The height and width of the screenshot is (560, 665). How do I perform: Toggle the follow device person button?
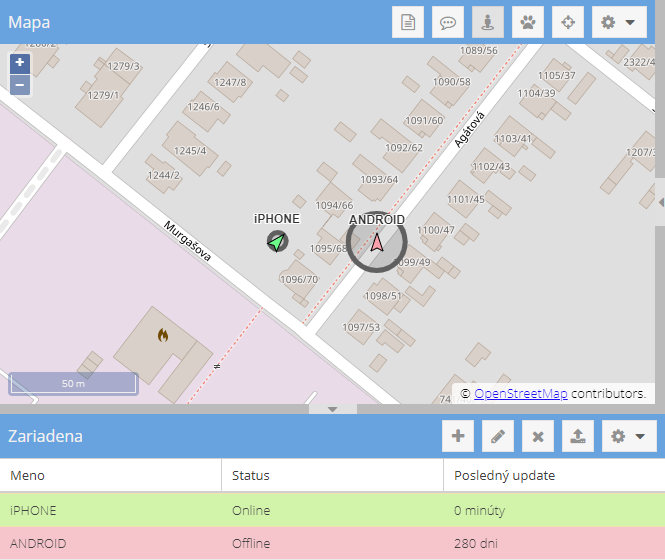click(488, 22)
